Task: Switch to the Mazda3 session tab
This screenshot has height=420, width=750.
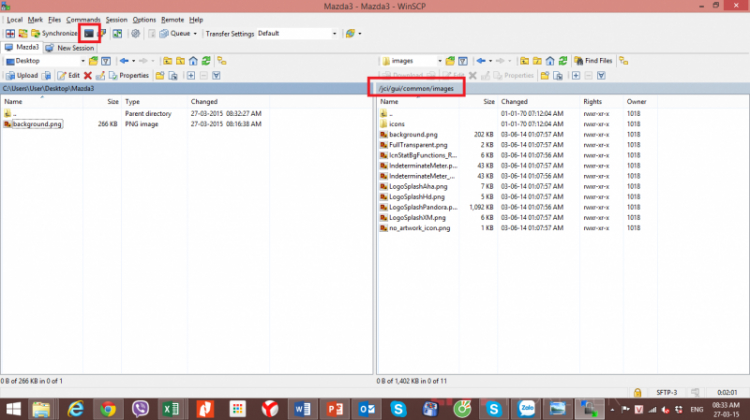Action: point(22,47)
